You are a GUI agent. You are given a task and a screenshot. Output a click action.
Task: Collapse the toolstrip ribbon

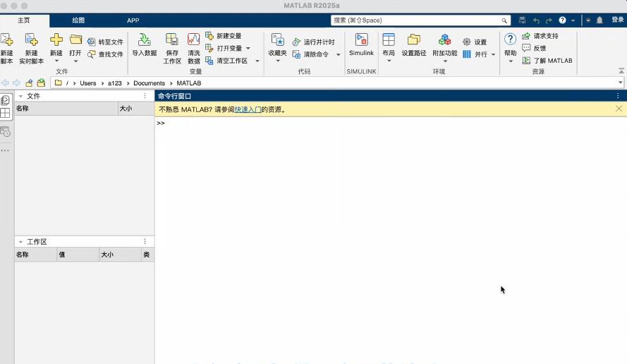(x=621, y=71)
